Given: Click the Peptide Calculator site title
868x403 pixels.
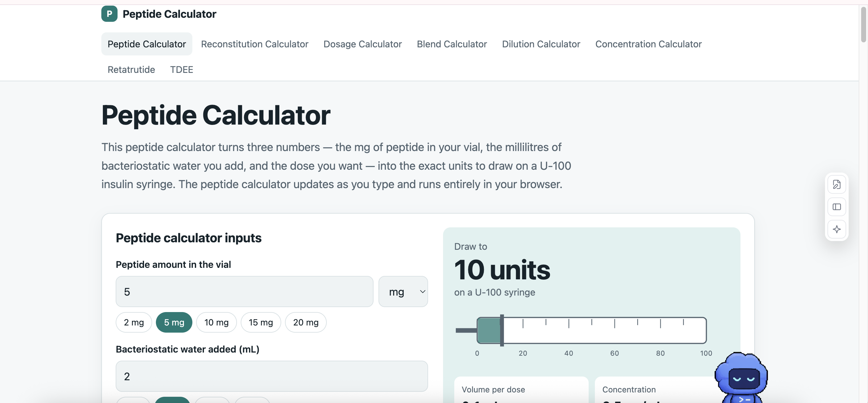Looking at the screenshot, I should tap(169, 14).
